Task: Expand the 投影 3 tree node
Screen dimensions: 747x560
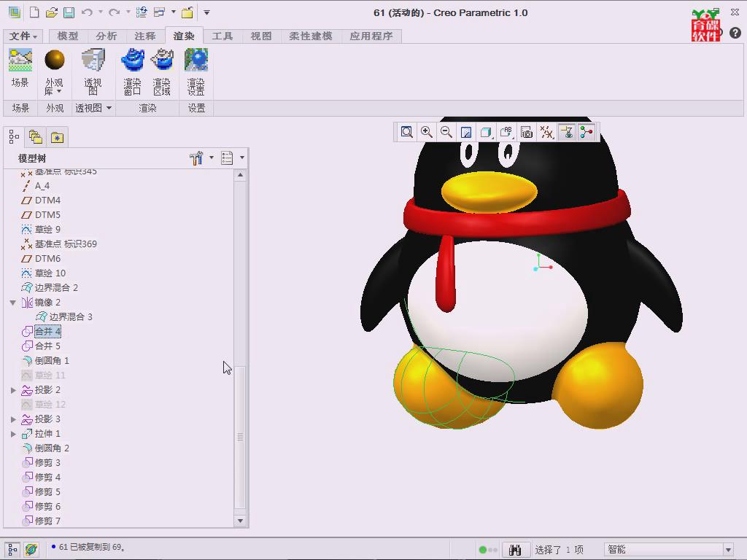Action: [13, 419]
